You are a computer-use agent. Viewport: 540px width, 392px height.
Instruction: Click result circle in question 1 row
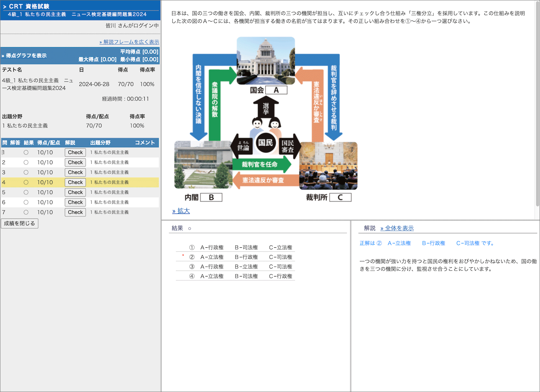[26, 153]
